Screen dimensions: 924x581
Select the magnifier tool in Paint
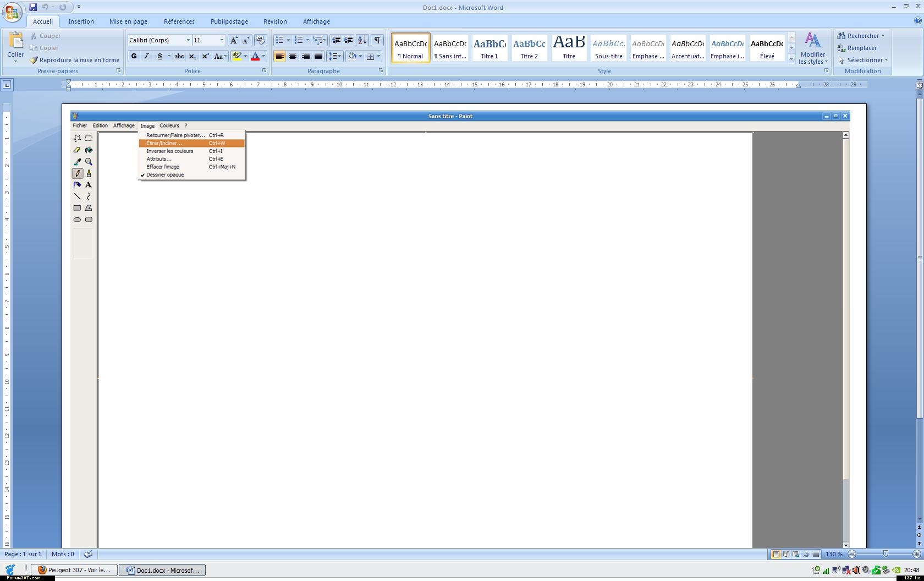coord(89,162)
